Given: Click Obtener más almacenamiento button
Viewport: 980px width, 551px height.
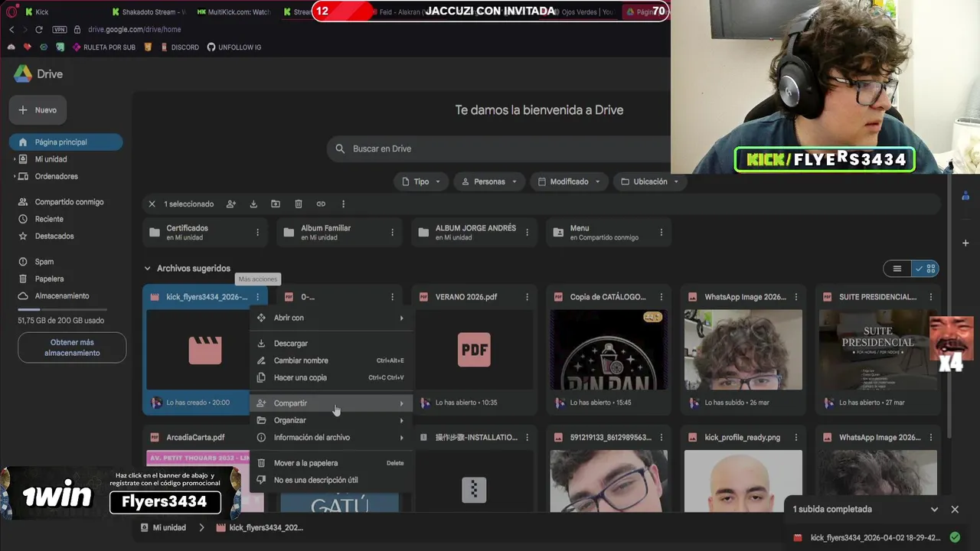Looking at the screenshot, I should (72, 347).
